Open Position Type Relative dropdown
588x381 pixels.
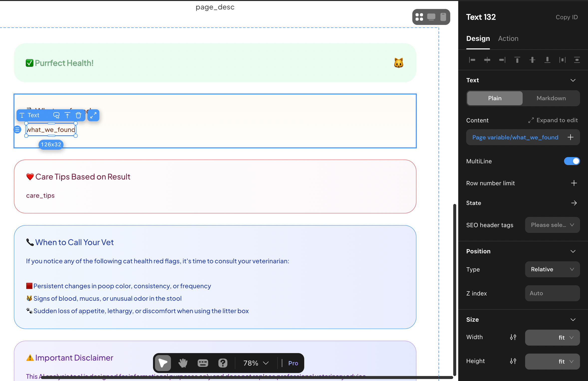click(x=552, y=269)
